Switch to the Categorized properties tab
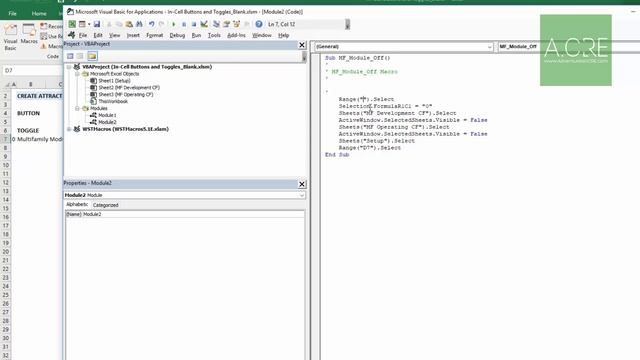This screenshot has height=360, width=640. pyautogui.click(x=105, y=205)
